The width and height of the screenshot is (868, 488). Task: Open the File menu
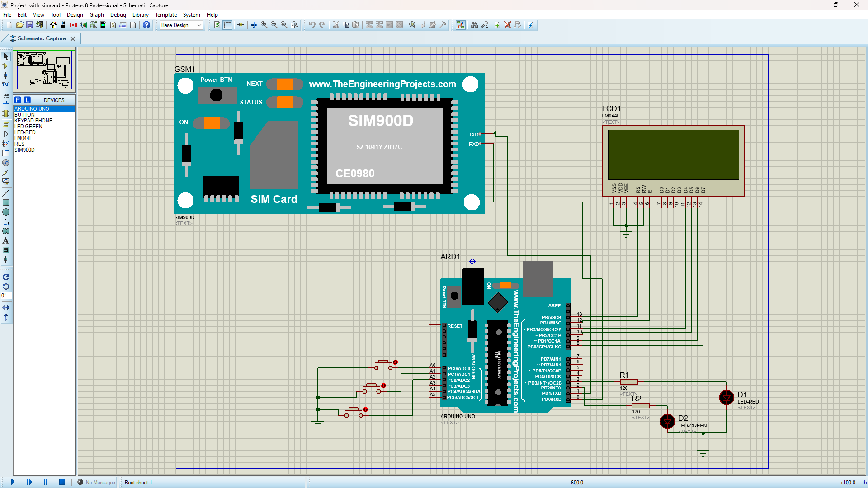(x=7, y=15)
